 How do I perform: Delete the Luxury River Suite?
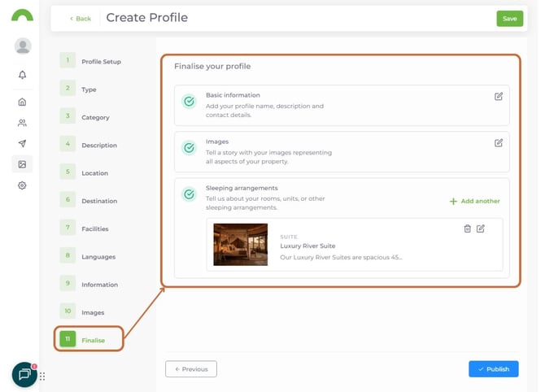(x=467, y=229)
